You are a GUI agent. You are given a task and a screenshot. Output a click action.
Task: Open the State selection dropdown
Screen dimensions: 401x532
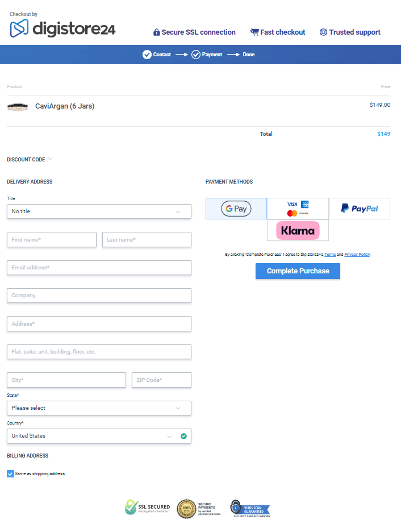pos(99,408)
